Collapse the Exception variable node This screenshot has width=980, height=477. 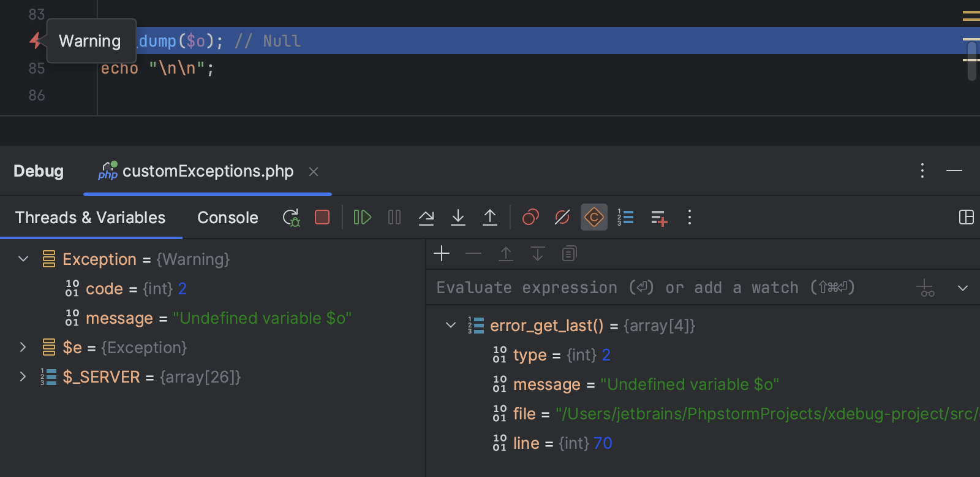[x=23, y=259]
